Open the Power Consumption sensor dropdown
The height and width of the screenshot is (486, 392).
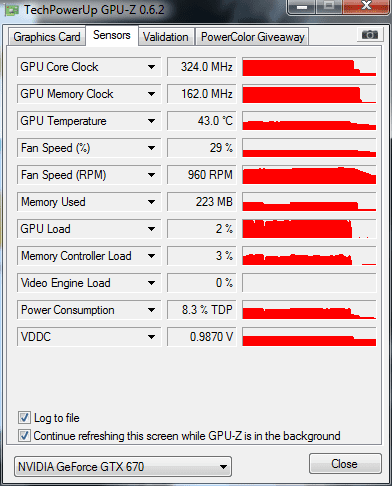tap(151, 310)
